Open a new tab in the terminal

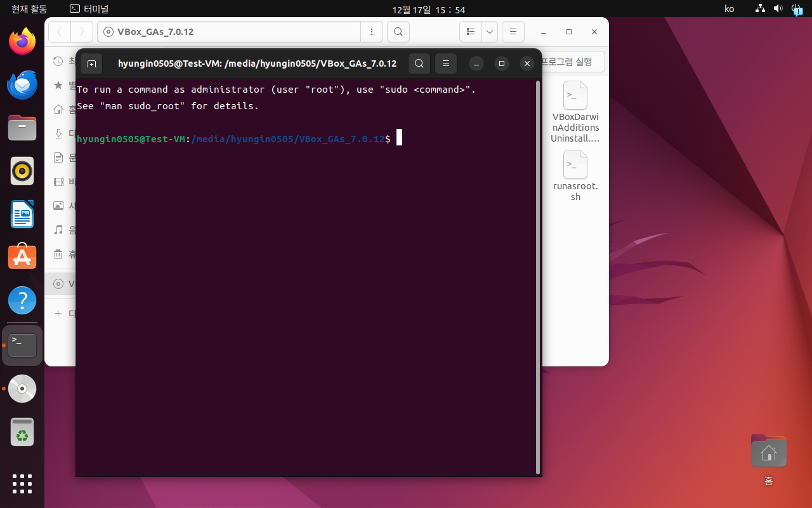(x=91, y=63)
